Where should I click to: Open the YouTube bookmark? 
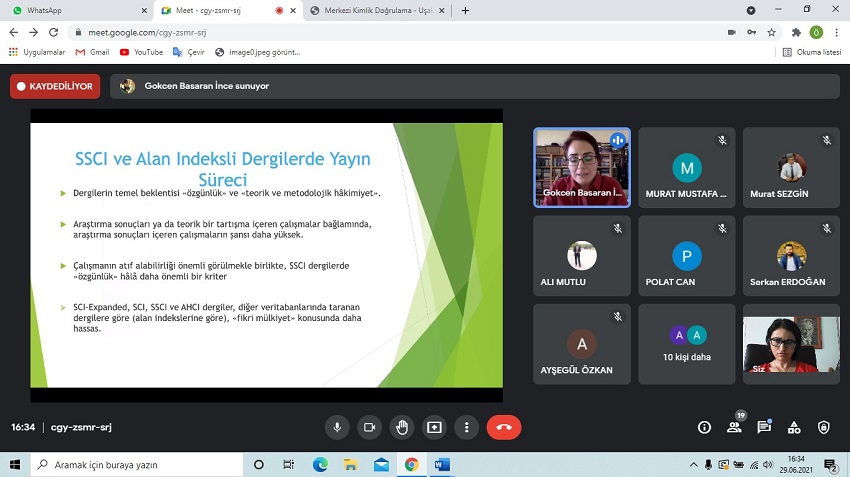click(x=141, y=52)
